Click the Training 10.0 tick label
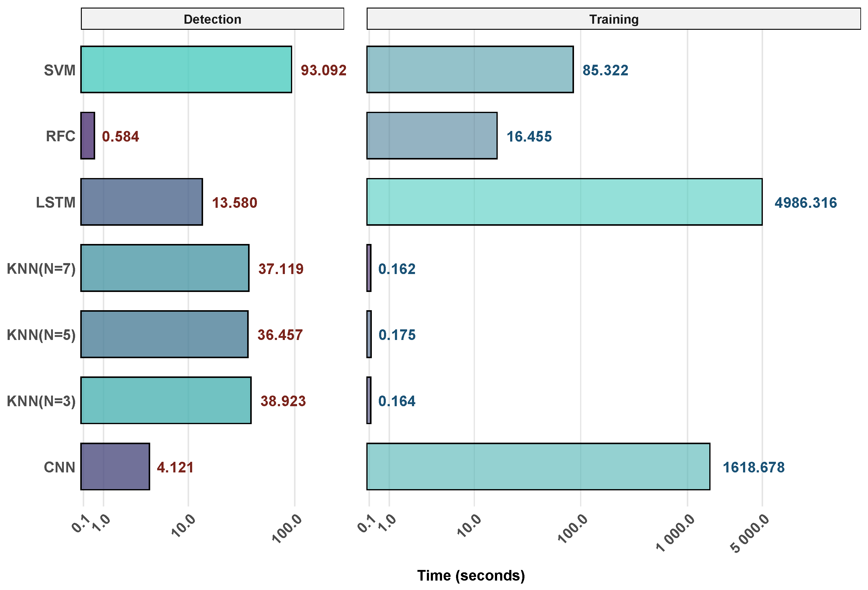 pyautogui.click(x=469, y=525)
